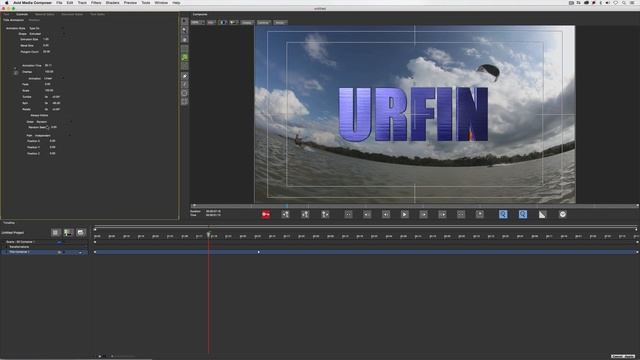Select the bottom tool in the viewer strip
This screenshot has width=640, height=360.
pos(184,102)
